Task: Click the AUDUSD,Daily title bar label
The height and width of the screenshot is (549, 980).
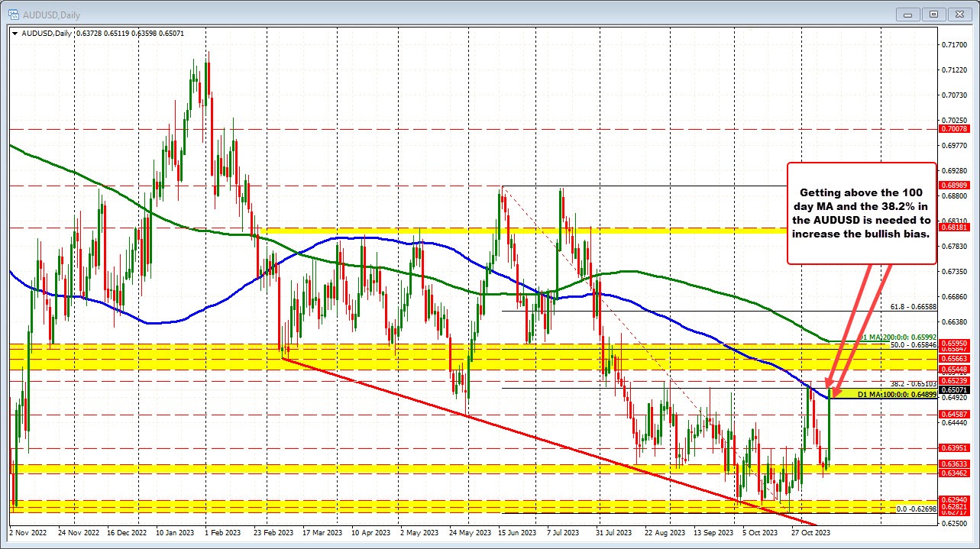Action: [51, 15]
